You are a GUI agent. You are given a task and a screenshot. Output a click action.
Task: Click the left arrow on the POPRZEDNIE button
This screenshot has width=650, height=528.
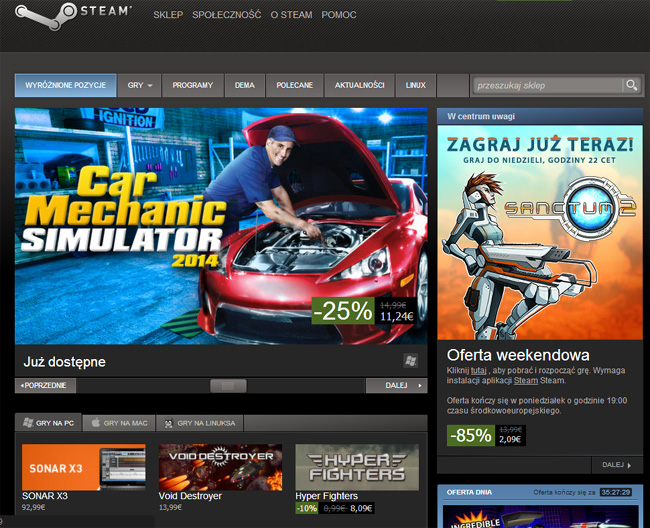[x=22, y=385]
